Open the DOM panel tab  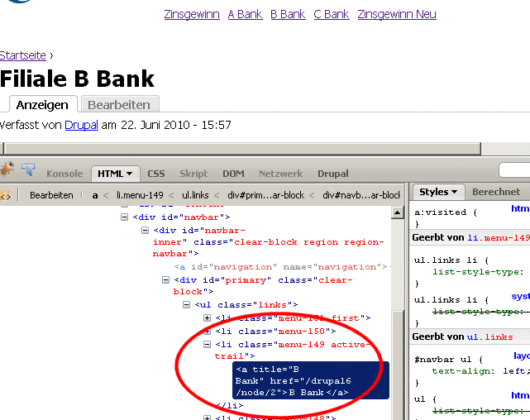click(233, 174)
